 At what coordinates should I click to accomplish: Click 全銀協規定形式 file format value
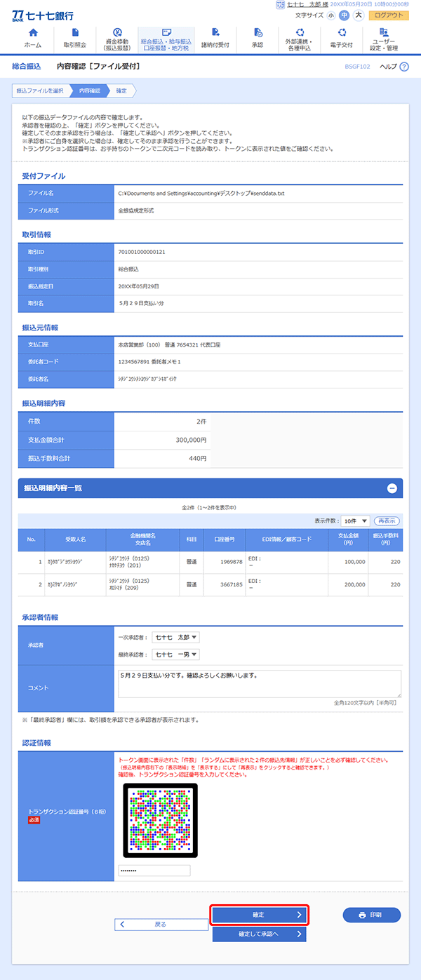136,210
